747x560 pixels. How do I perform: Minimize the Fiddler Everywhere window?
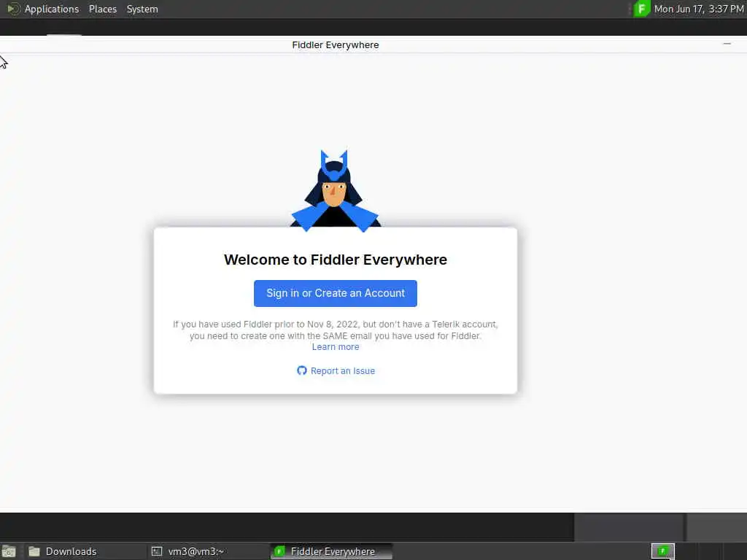tap(727, 44)
